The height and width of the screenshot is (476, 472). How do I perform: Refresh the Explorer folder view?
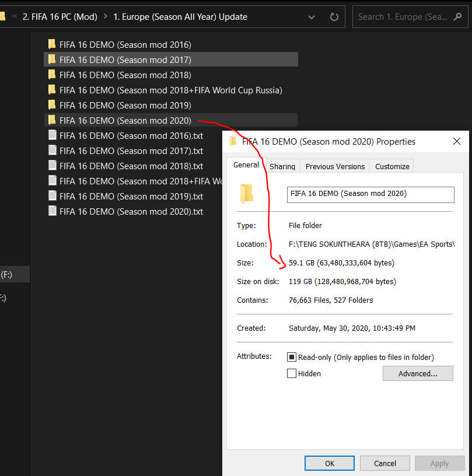point(334,17)
